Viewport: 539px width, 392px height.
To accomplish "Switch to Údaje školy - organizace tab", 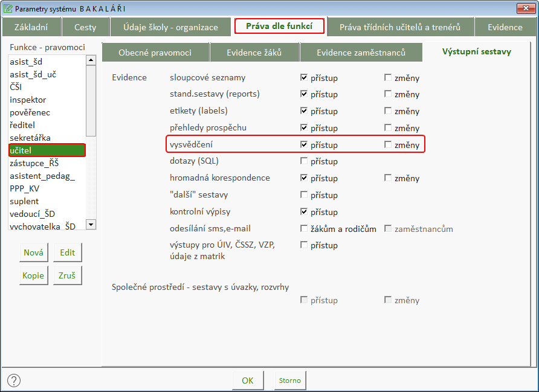I will (170, 27).
